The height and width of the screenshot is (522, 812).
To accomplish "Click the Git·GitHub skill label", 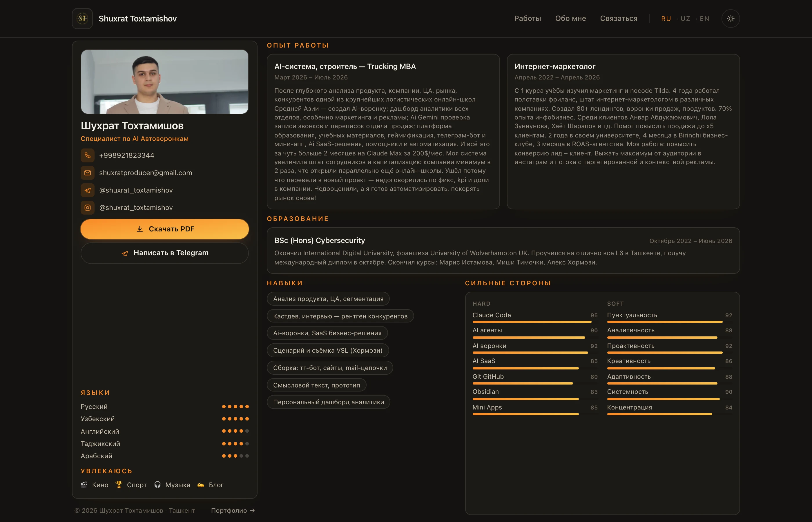I will pyautogui.click(x=488, y=377).
